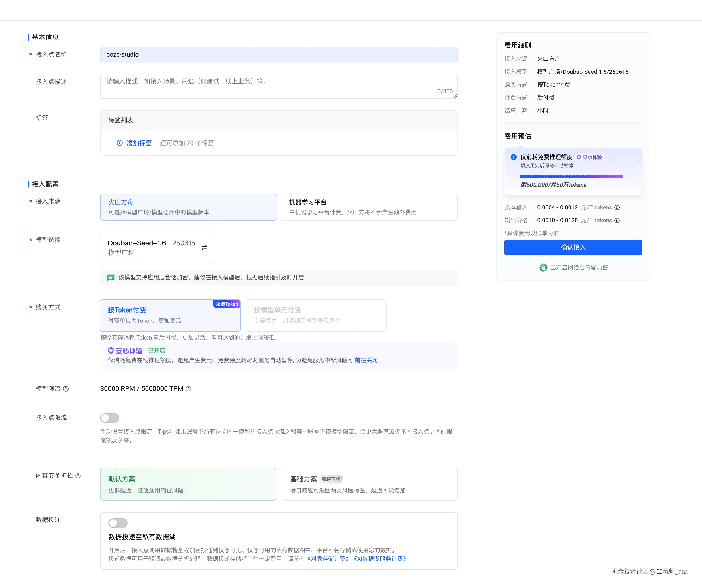Click the plus icon beside 添加标签
The width and height of the screenshot is (702, 588).
pyautogui.click(x=119, y=143)
